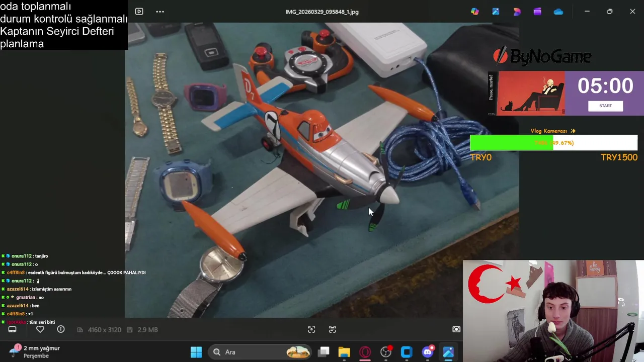Open Opera GX from the taskbar

tap(365, 352)
